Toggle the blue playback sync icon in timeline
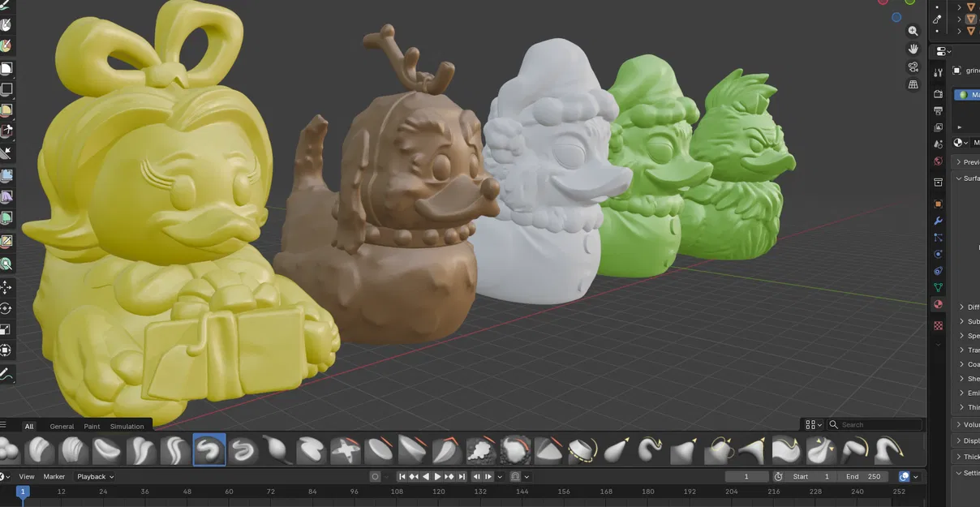 click(x=905, y=476)
